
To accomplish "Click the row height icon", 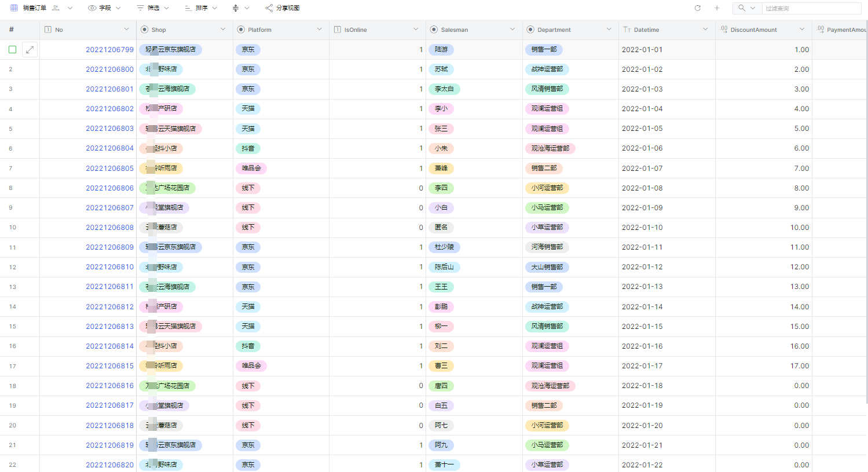I will click(x=236, y=8).
